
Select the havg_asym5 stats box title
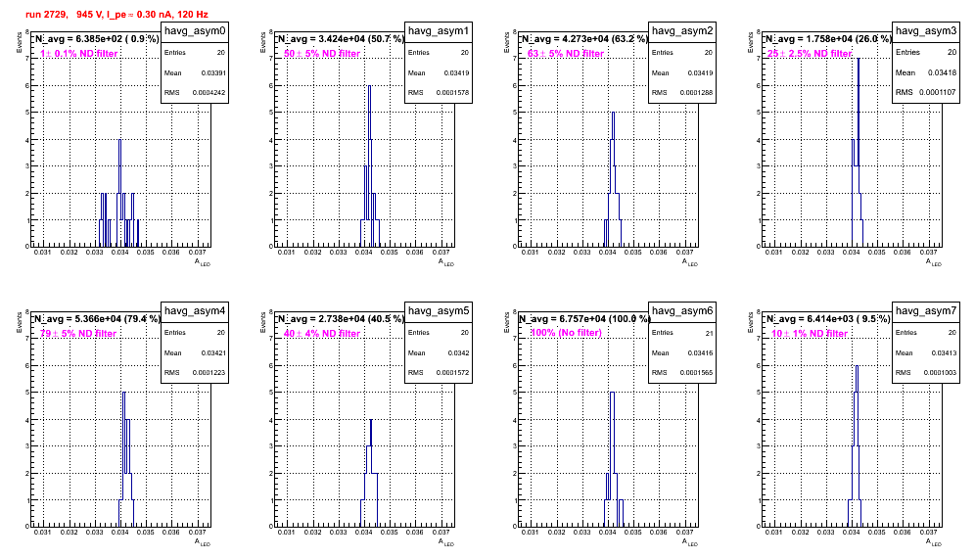click(x=439, y=310)
